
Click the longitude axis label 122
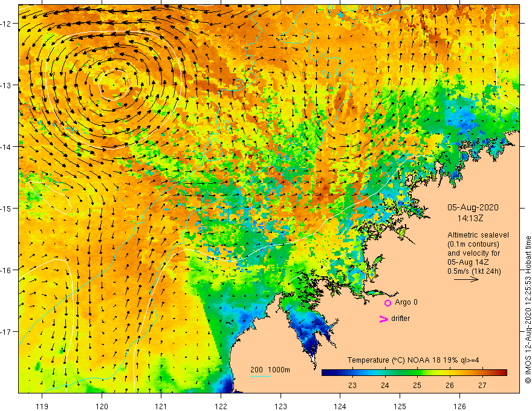click(221, 406)
